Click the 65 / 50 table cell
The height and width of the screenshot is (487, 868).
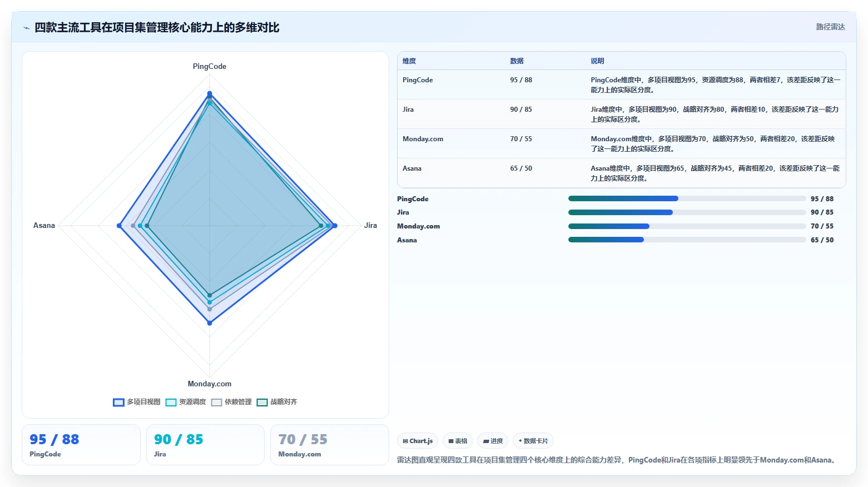tap(521, 168)
